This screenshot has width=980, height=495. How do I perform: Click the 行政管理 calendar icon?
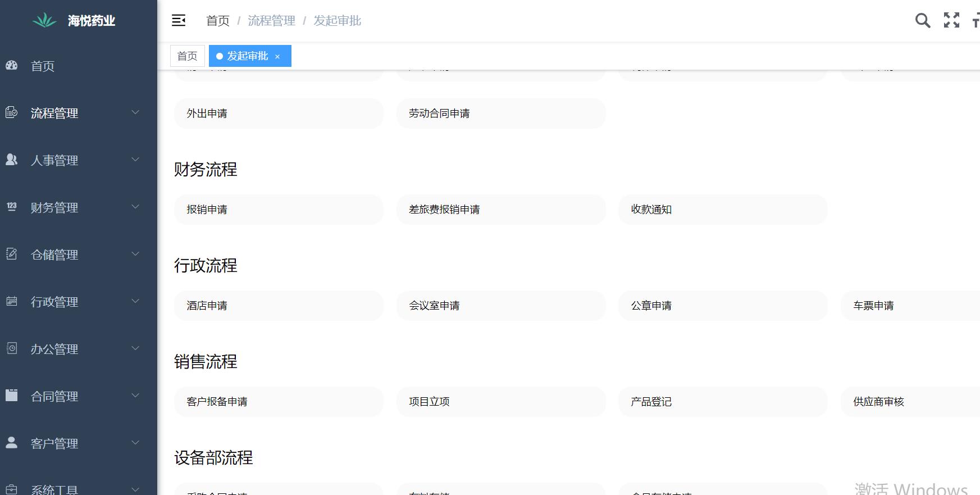tap(12, 302)
